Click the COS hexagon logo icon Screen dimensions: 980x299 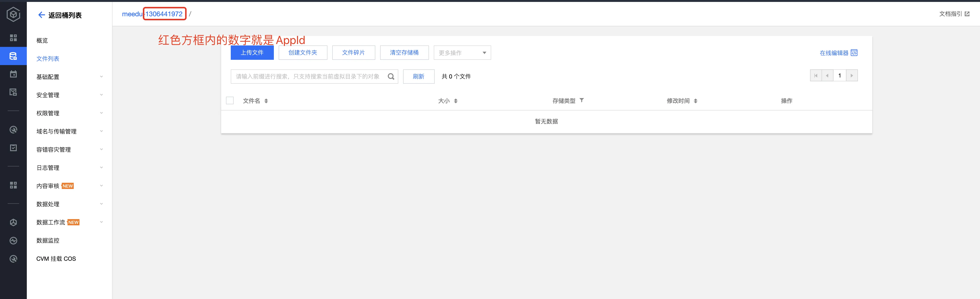pos(13,14)
